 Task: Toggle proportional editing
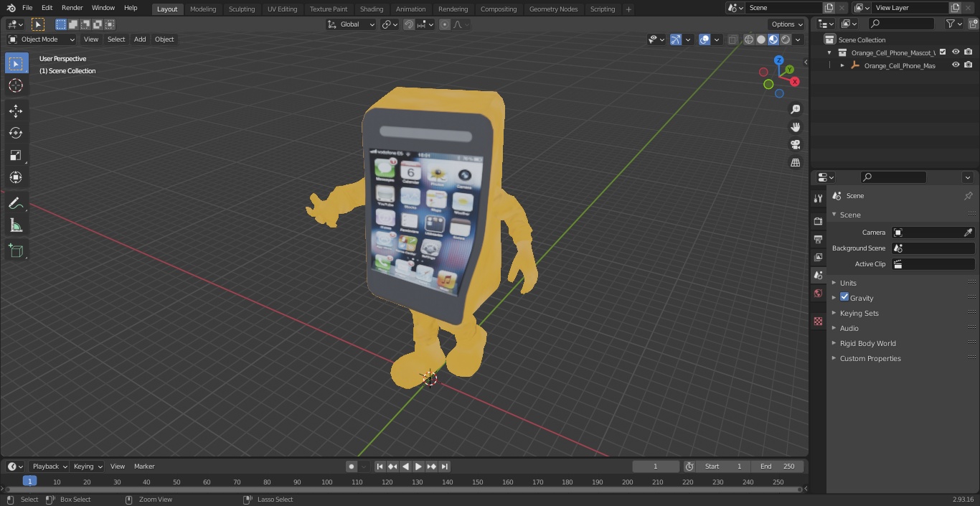(x=445, y=24)
